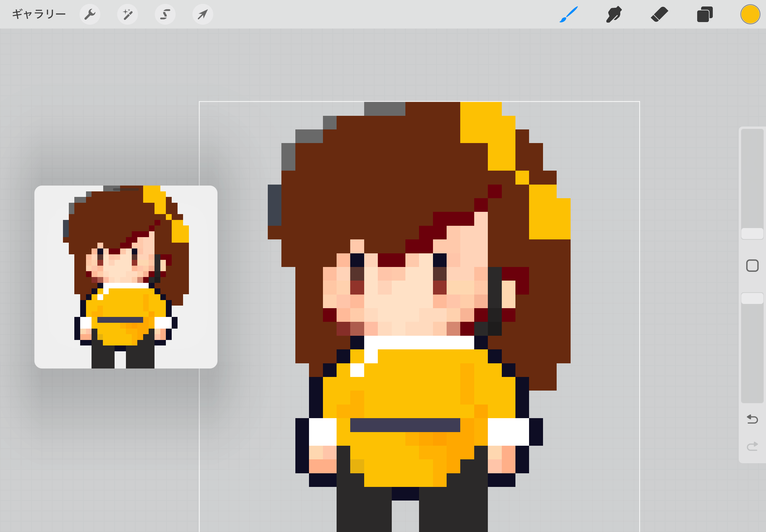Open the Adjustments magic wand menu
Viewport: 766px width, 532px height.
coord(127,14)
